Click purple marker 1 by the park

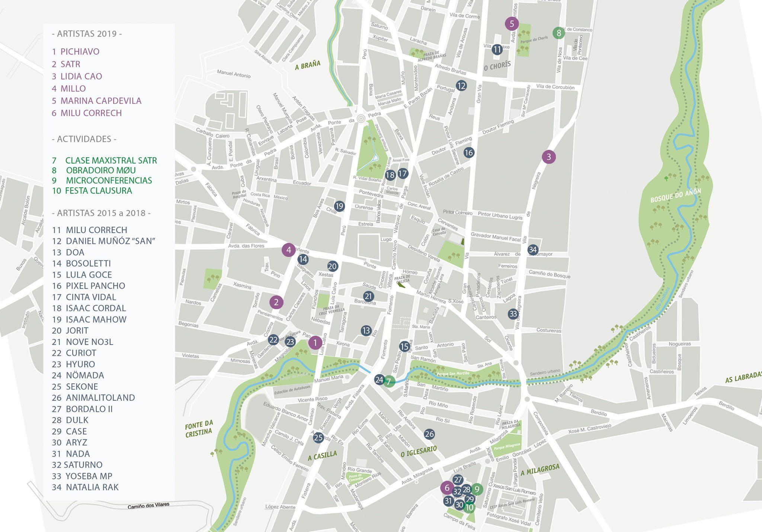tap(315, 343)
